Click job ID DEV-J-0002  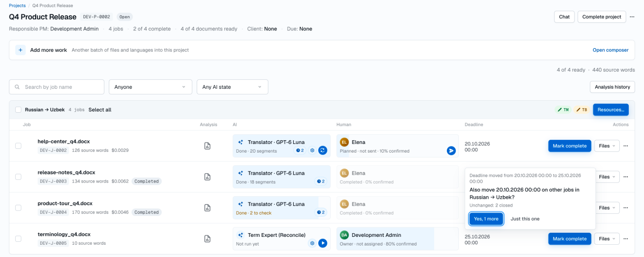click(53, 150)
